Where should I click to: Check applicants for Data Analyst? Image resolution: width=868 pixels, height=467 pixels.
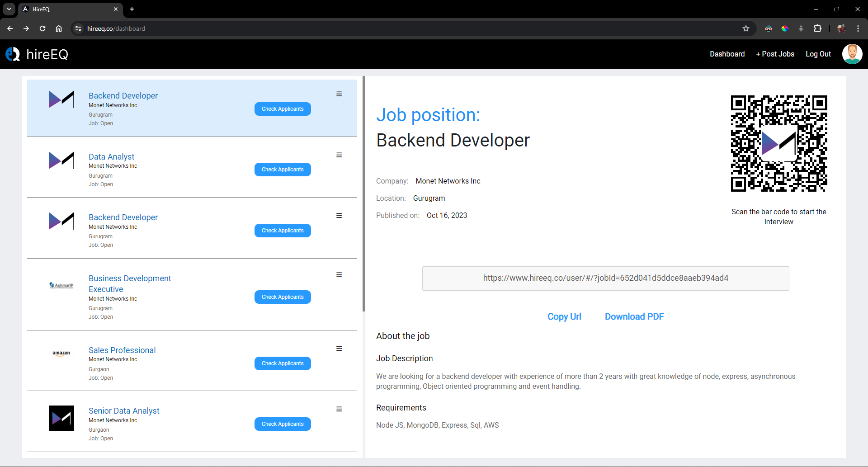point(283,170)
